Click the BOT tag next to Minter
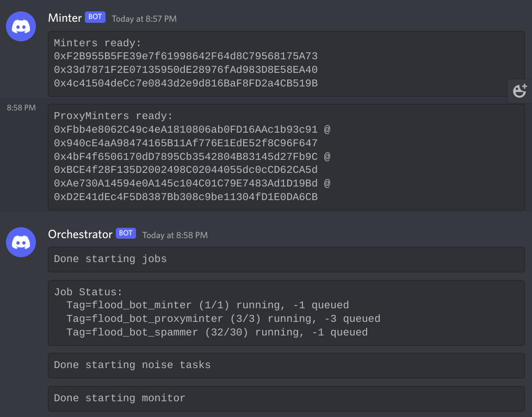 coord(95,17)
